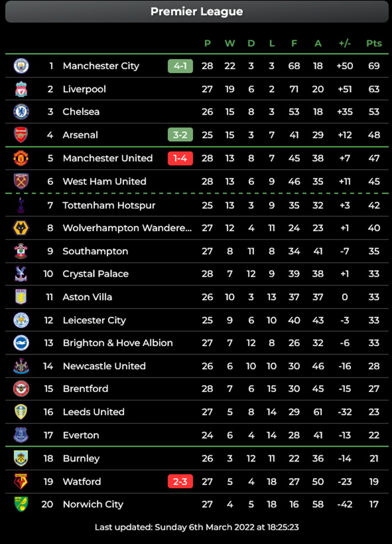The height and width of the screenshot is (544, 392).
Task: Click the Norwich City canary badge
Action: point(20,504)
